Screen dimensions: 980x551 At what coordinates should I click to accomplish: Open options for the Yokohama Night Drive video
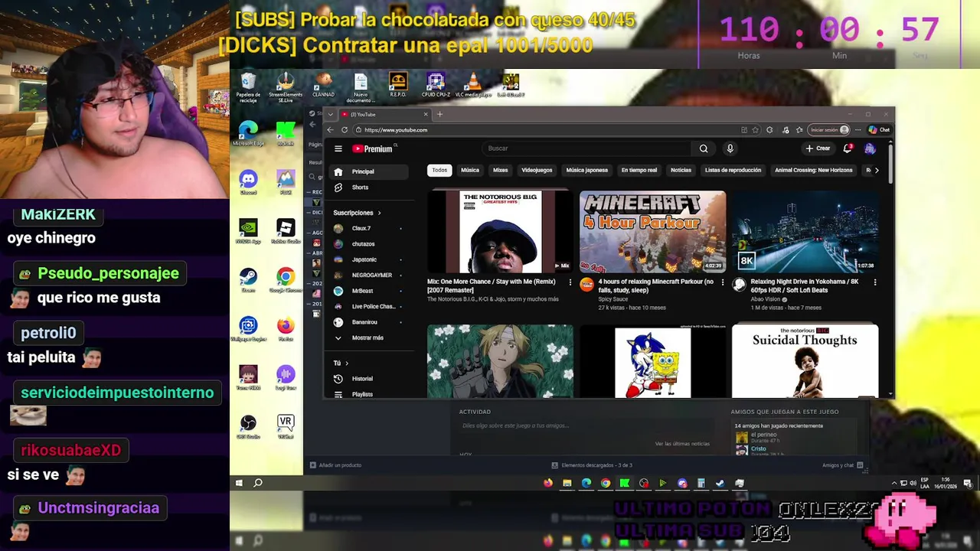pos(875,282)
